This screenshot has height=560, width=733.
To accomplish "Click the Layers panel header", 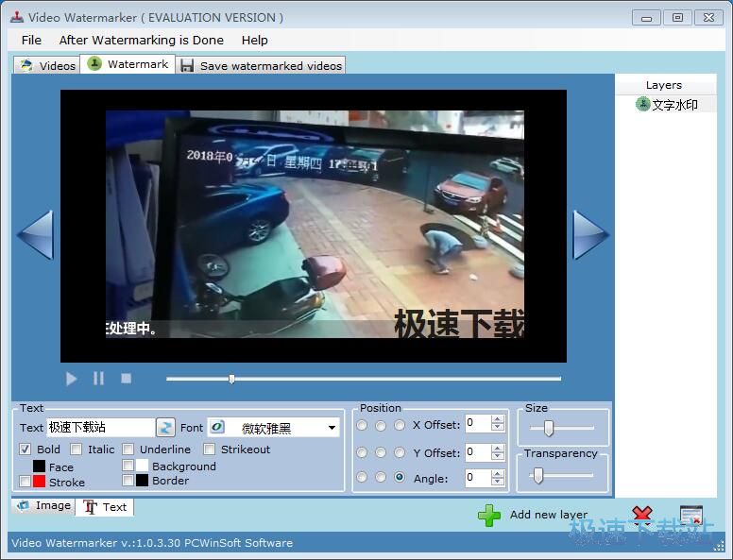I will pyautogui.click(x=664, y=85).
